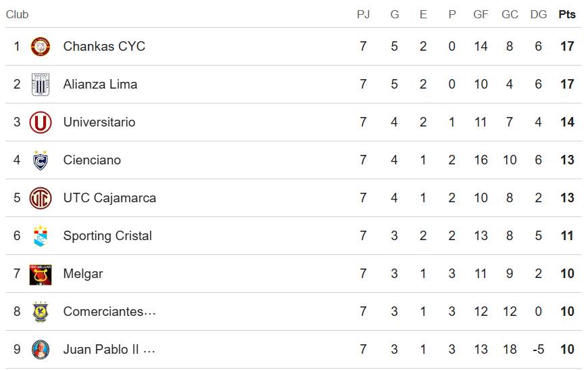The width and height of the screenshot is (588, 370).
Task: Click the Club column header
Action: point(18,15)
